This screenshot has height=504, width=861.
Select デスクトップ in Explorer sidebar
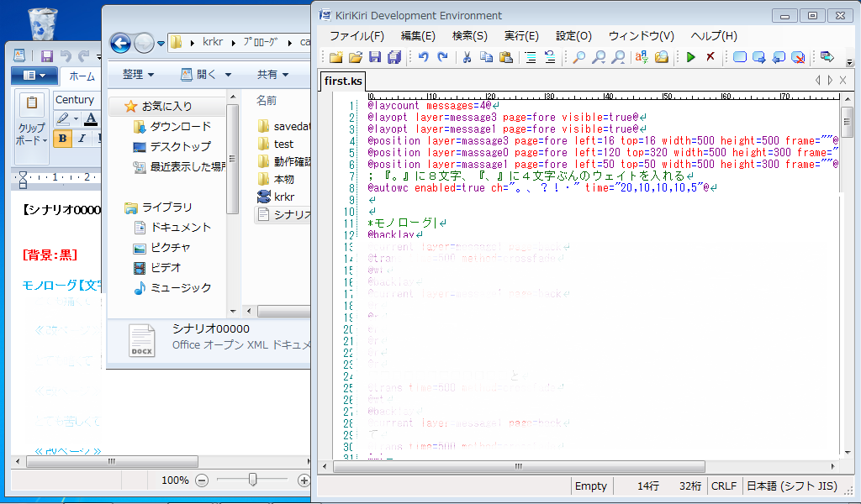[172, 147]
